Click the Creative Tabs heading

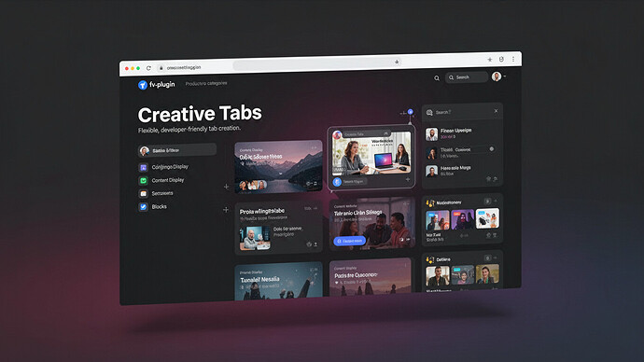click(x=200, y=114)
